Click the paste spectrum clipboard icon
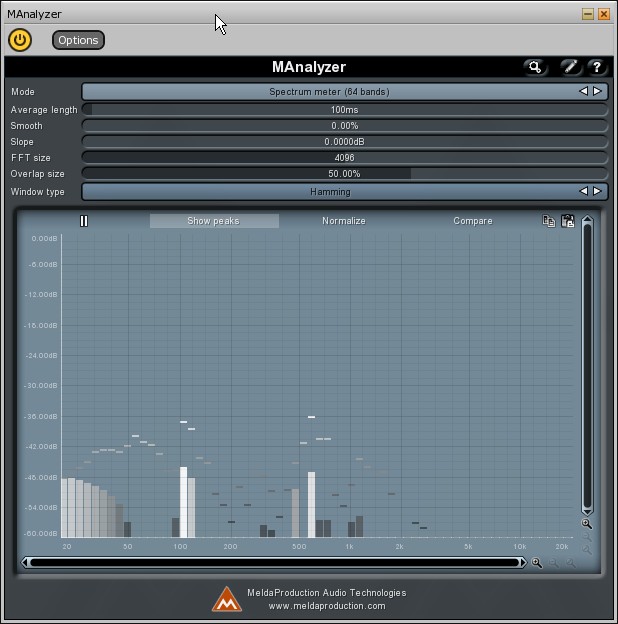618x624 pixels. 567,221
